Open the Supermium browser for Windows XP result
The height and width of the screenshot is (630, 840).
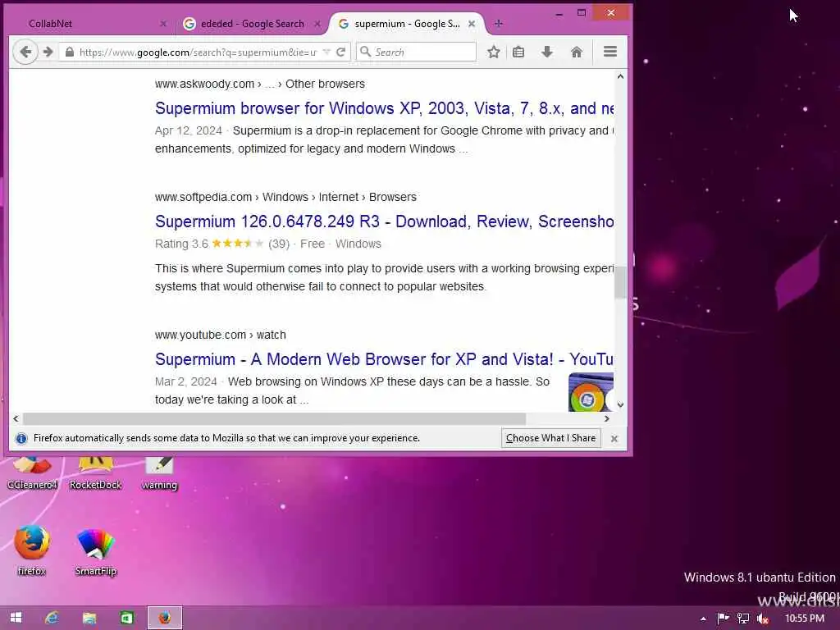pos(384,108)
